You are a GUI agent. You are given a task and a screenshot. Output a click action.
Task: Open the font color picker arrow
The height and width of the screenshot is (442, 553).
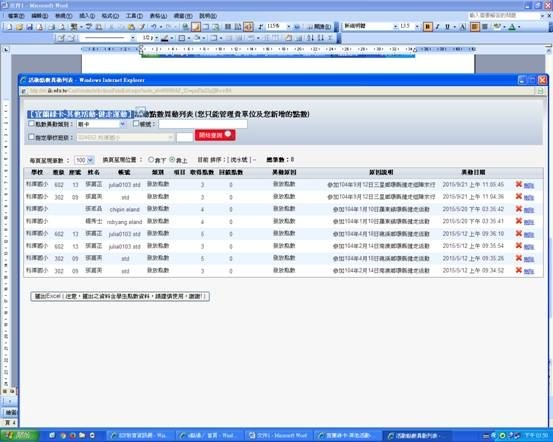click(x=519, y=27)
